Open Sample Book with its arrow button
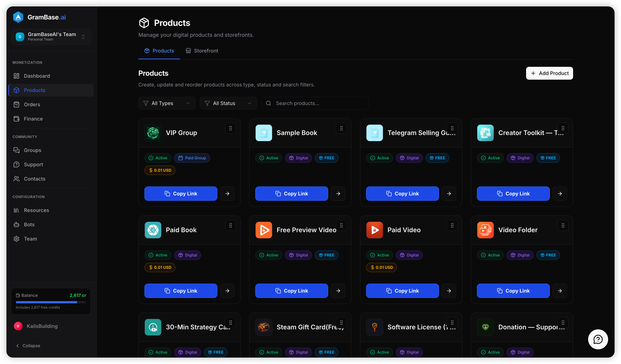The image size is (621, 364). (x=338, y=194)
